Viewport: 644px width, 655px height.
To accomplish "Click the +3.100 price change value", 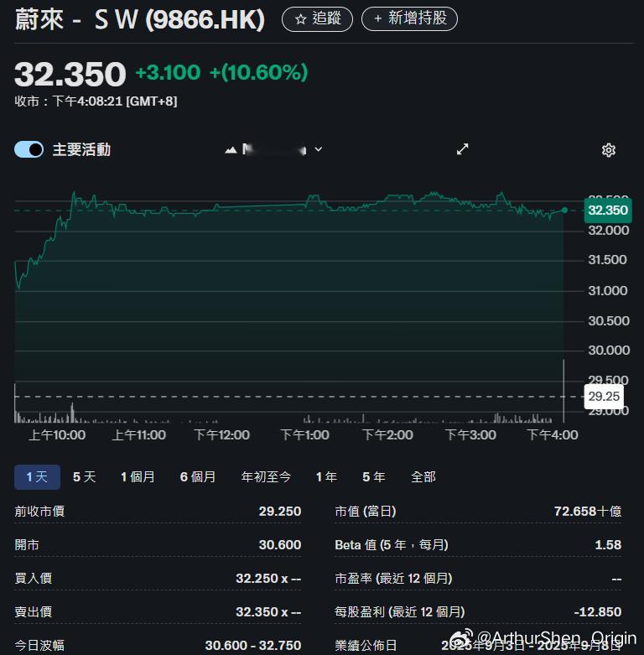I will (168, 72).
